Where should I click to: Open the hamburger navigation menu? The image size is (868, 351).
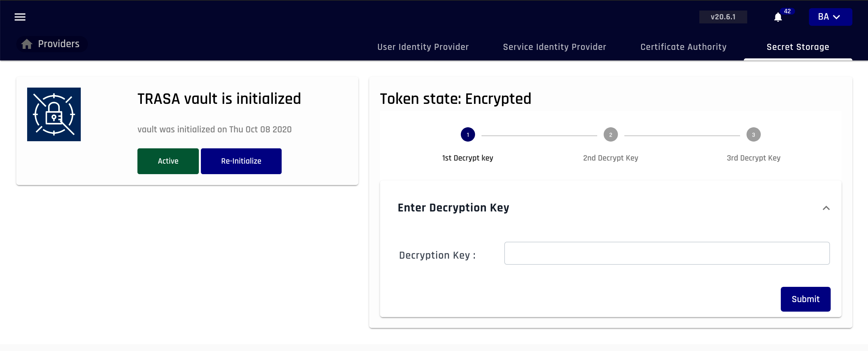20,17
